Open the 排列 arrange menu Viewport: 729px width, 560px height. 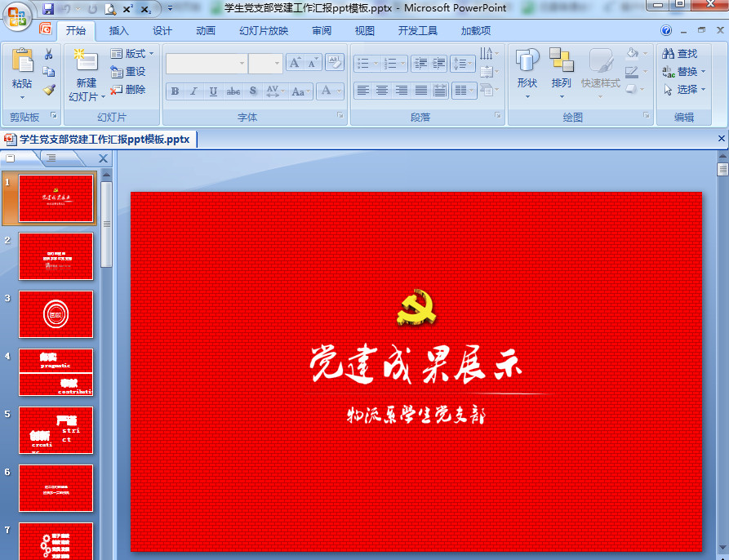pos(561,73)
